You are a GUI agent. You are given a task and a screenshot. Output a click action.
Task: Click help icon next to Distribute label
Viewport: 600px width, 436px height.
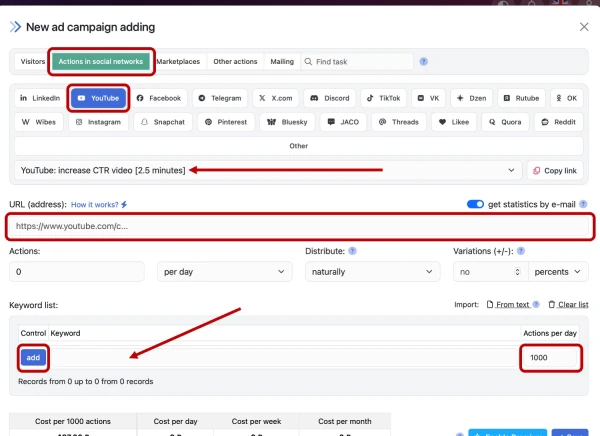coord(352,251)
